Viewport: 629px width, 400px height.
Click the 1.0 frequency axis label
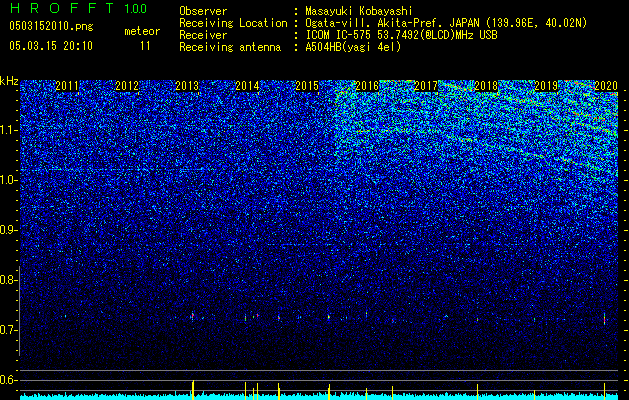point(8,180)
